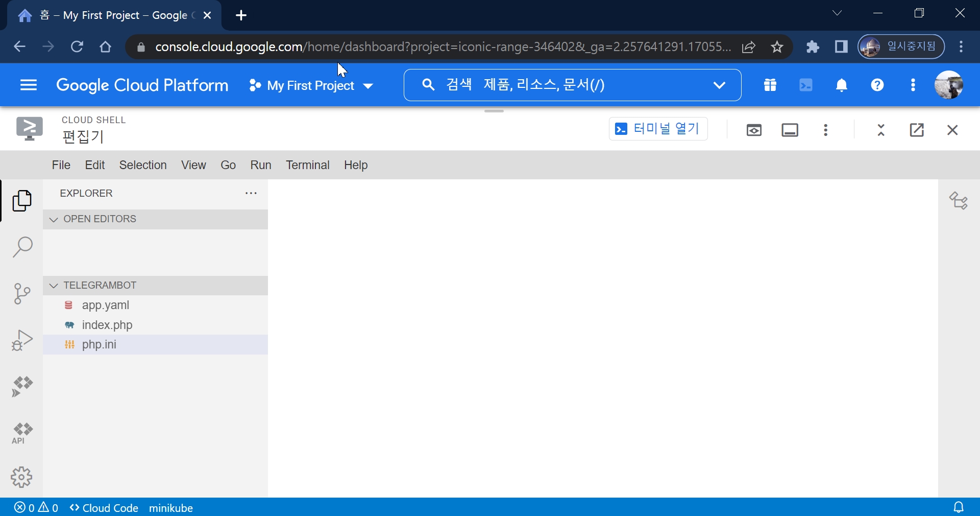Screen dimensions: 980x516
Task: Bookmark this page with star icon
Action: [777, 47]
